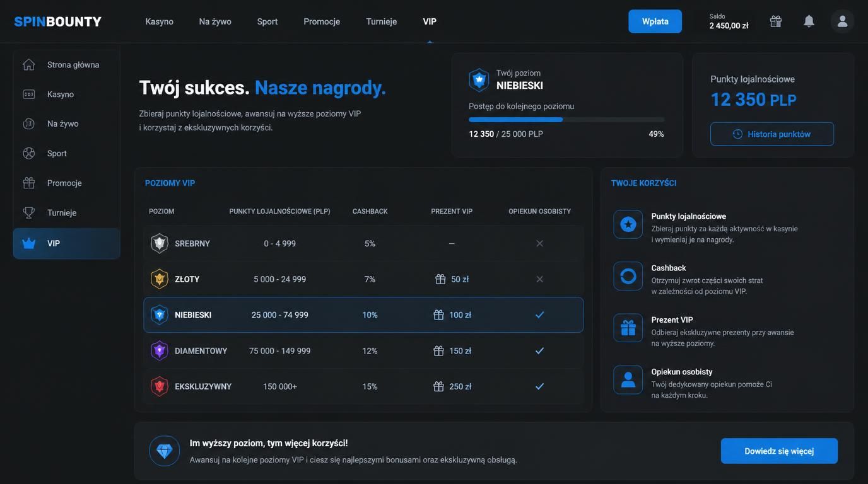Click the Złoty level shield badge
This screenshot has height=484, width=868.
tap(159, 279)
